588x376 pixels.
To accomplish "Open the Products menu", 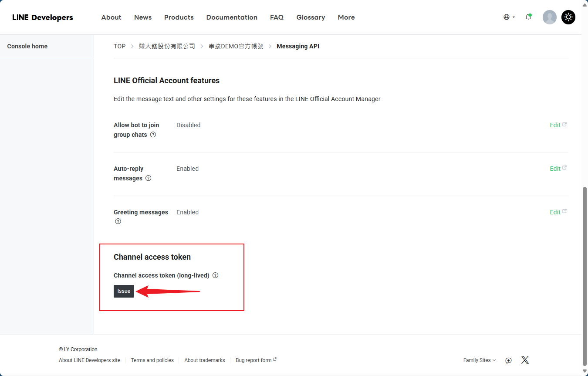I will pyautogui.click(x=179, y=17).
